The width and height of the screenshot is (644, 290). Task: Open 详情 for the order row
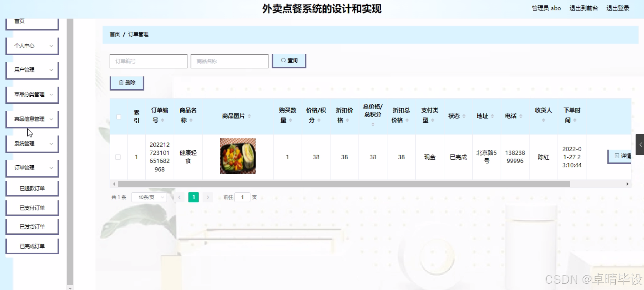[620, 156]
